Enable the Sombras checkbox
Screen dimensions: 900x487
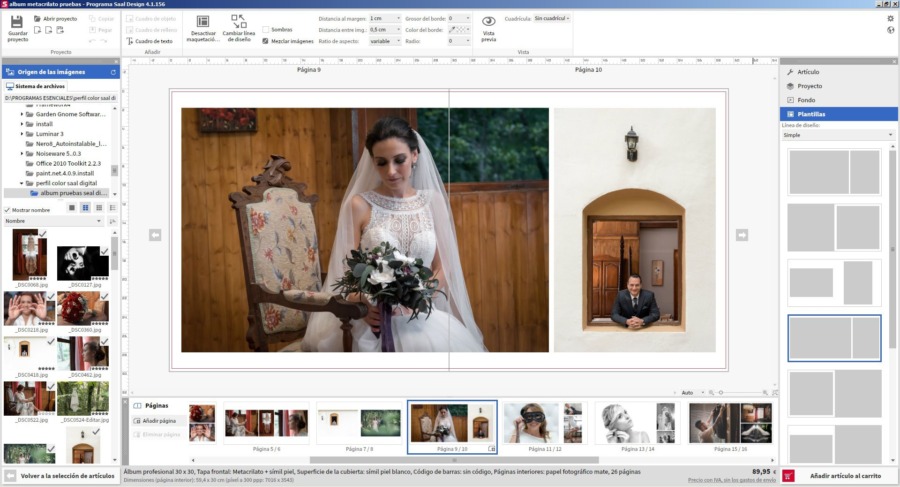[265, 30]
